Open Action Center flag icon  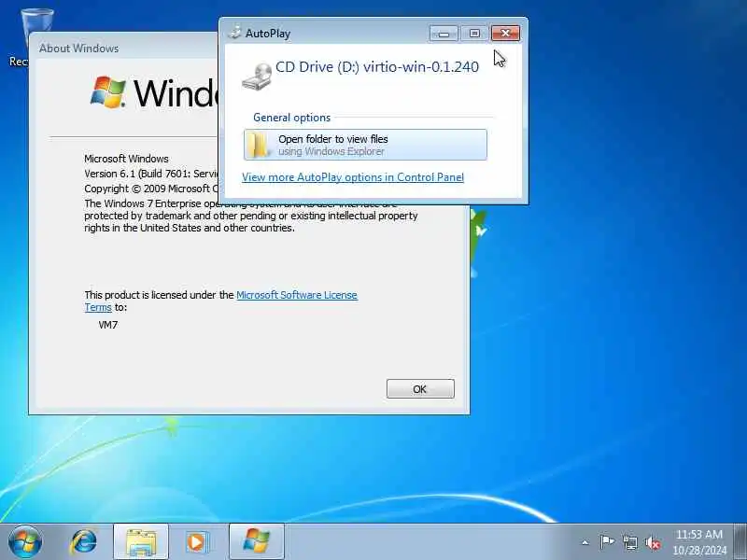(606, 542)
